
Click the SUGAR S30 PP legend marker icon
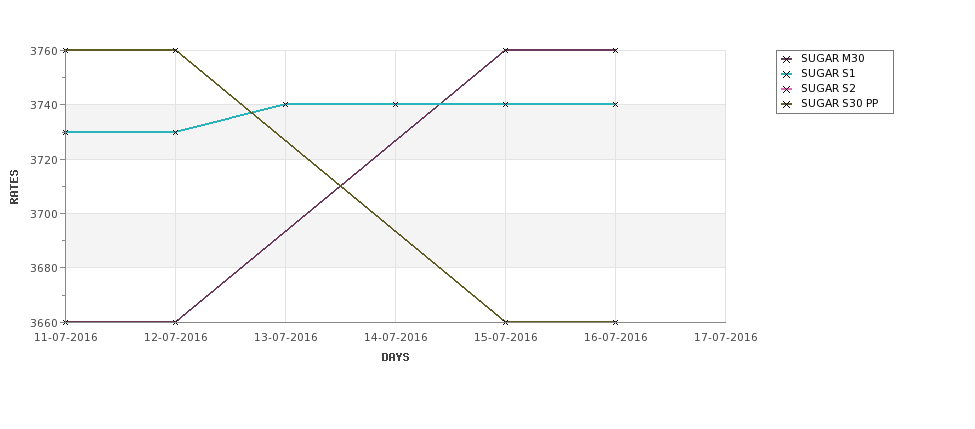click(x=787, y=104)
